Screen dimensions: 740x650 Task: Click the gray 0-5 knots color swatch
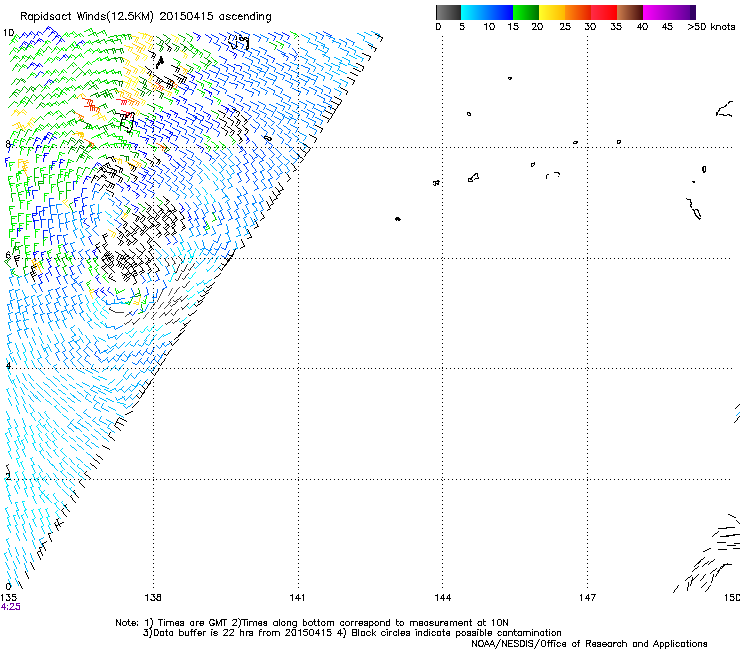448,12
